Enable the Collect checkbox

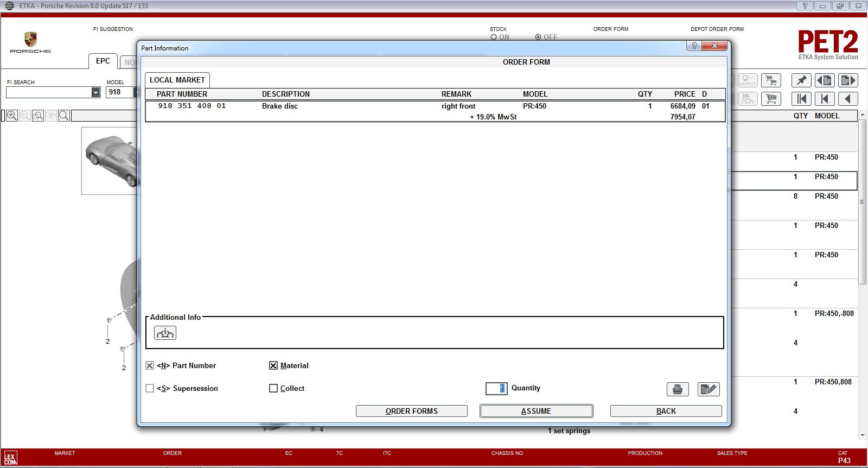[273, 389]
